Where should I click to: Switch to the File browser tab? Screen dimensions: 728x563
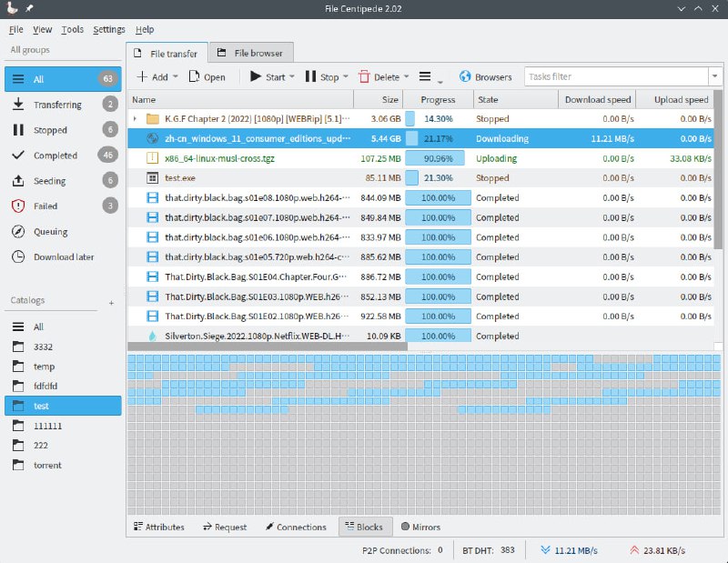pos(249,53)
